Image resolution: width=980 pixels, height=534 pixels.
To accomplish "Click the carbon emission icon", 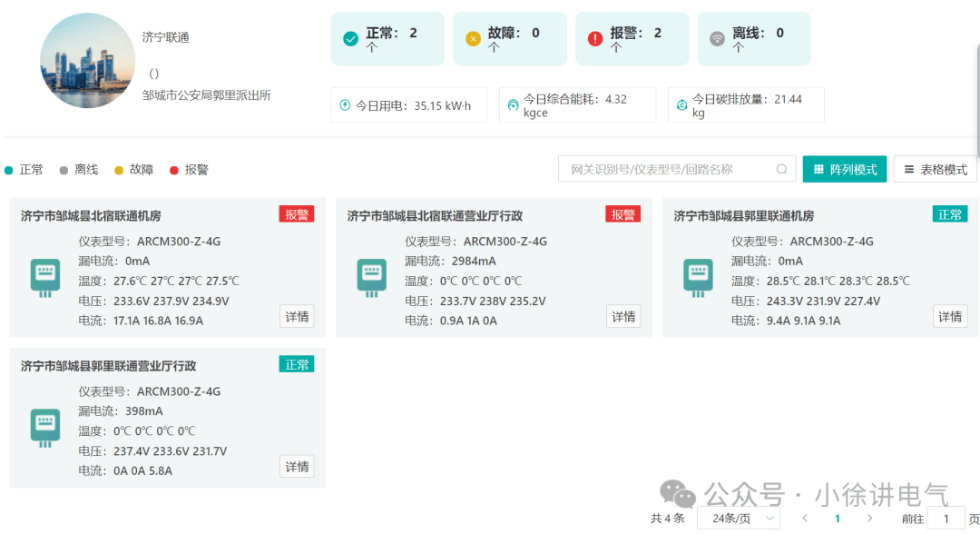I will (681, 105).
